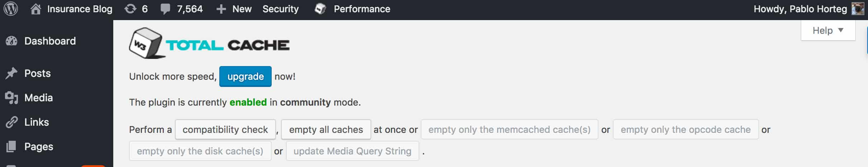Screen dimensions: 868x167
Task: Select the Pages icon in sidebar
Action: [11, 147]
